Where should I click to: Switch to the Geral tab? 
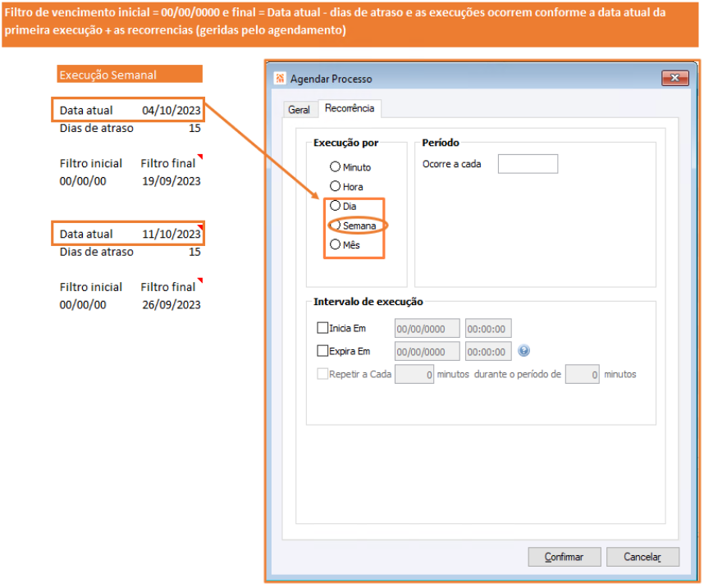pos(299,110)
